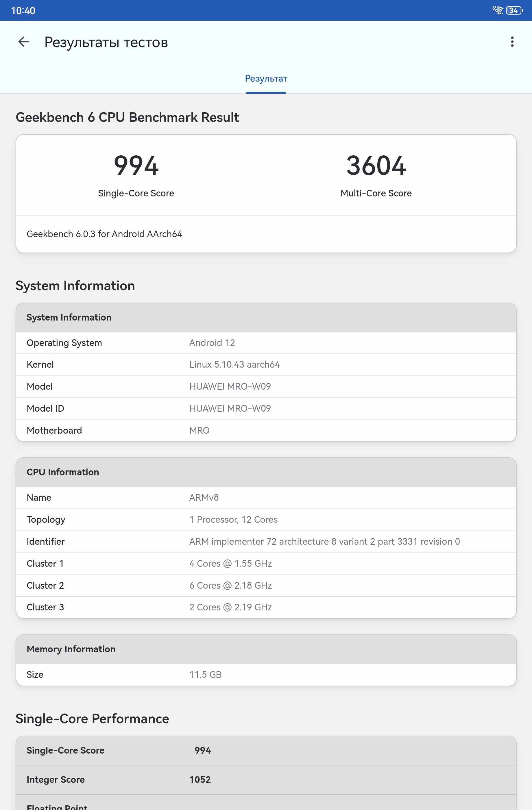Select the Результат tab
The height and width of the screenshot is (810, 532).
(266, 79)
